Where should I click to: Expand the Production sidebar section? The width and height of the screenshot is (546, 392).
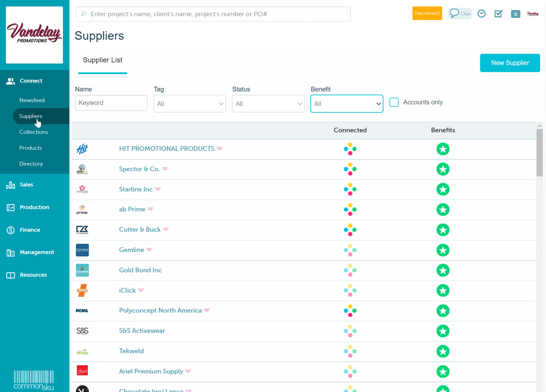point(34,207)
